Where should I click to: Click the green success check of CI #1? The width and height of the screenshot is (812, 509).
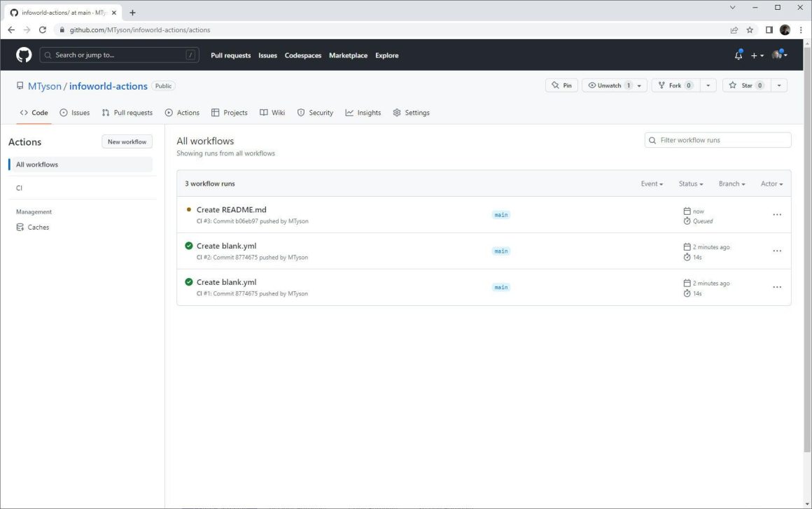188,282
